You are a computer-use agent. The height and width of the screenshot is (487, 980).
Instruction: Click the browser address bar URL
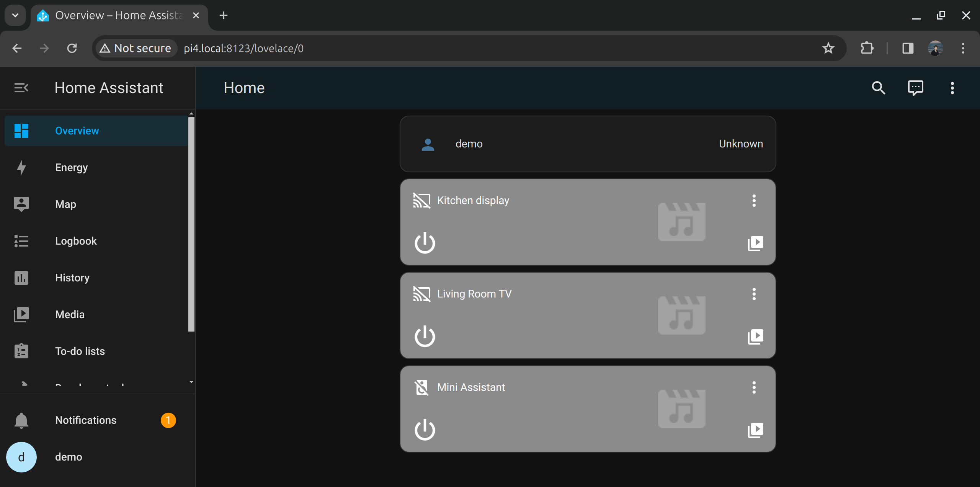point(243,48)
